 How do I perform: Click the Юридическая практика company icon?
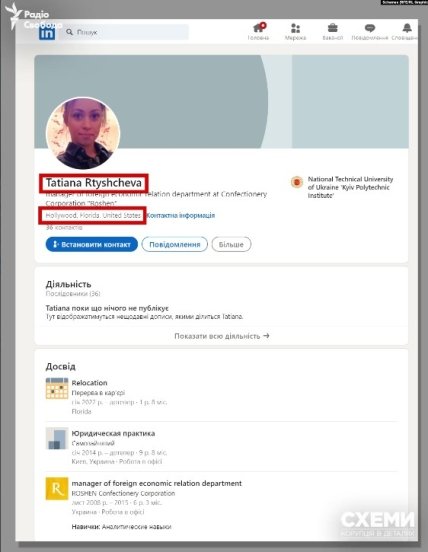tap(57, 438)
